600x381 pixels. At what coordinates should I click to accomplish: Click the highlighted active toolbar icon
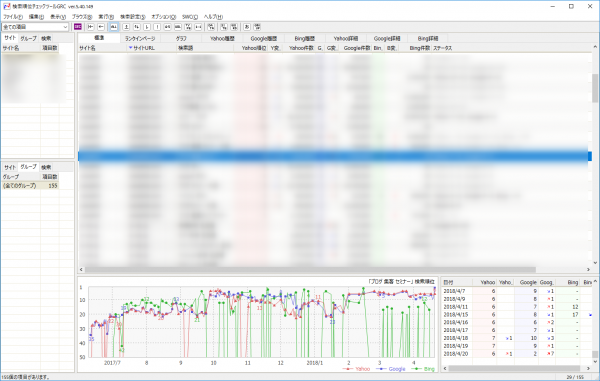(114, 27)
